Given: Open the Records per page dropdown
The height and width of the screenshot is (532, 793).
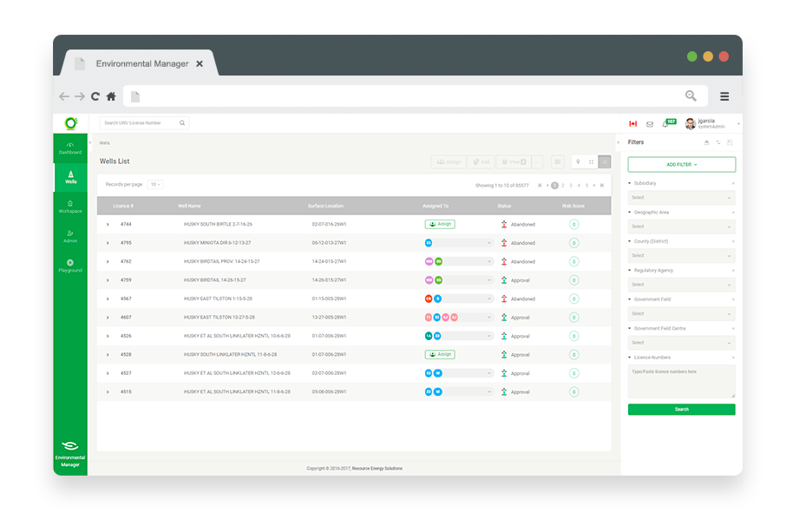Looking at the screenshot, I should [x=155, y=185].
